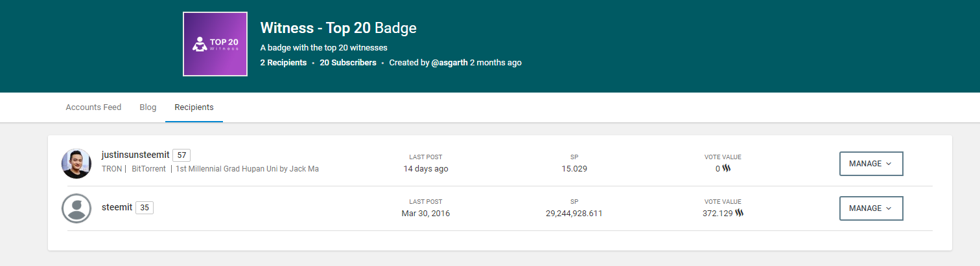Expand the MANAGE dropdown for justinsunsteemit
The height and width of the screenshot is (266, 980).
click(870, 164)
